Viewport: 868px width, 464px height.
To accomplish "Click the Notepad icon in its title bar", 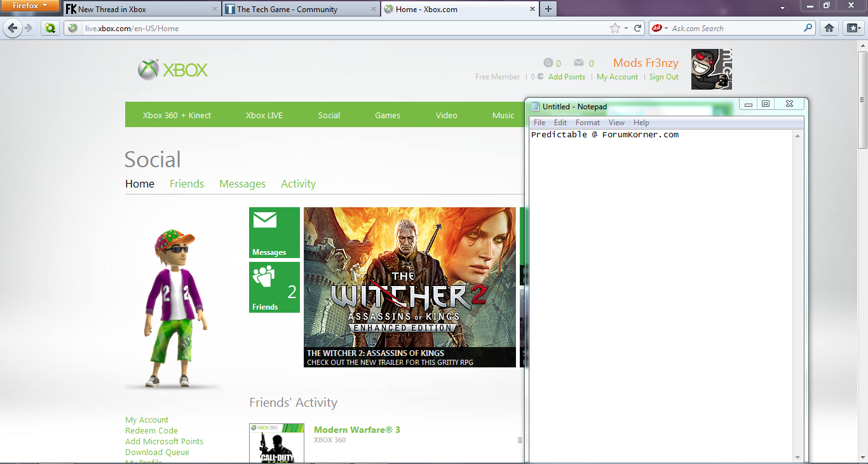I will pyautogui.click(x=535, y=106).
